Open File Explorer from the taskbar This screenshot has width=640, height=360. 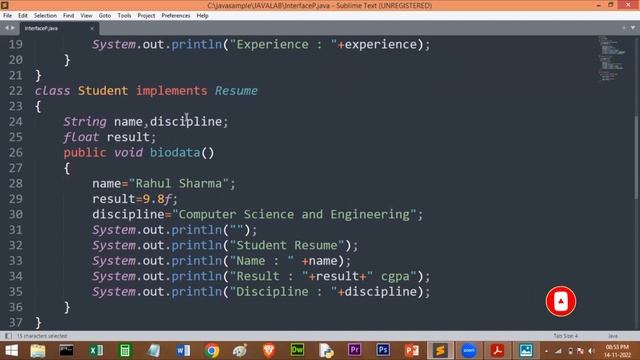[x=38, y=350]
